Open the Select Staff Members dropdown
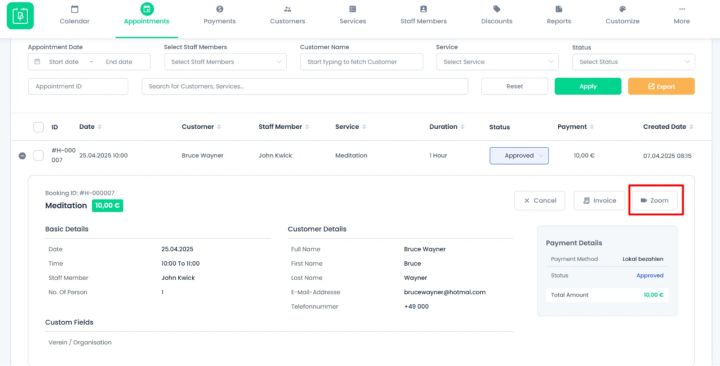This screenshot has width=720, height=366. (225, 62)
